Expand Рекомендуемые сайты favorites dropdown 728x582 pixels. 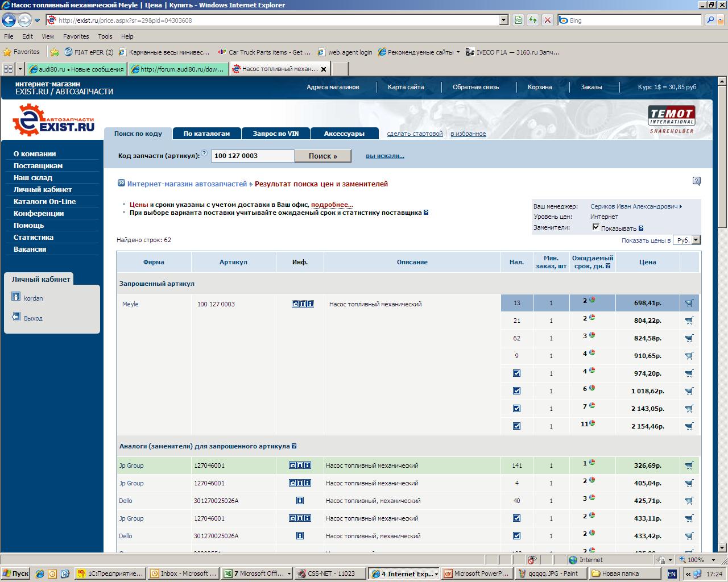(x=458, y=52)
